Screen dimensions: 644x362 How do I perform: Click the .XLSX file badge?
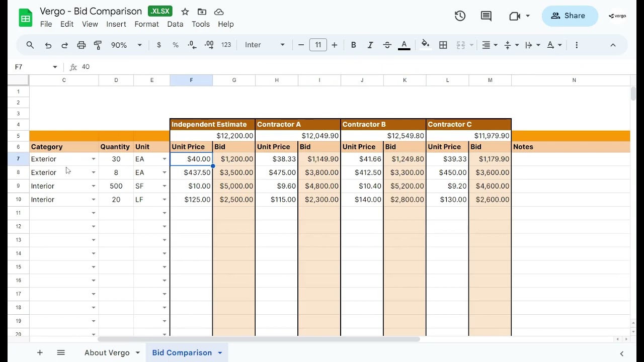[160, 11]
